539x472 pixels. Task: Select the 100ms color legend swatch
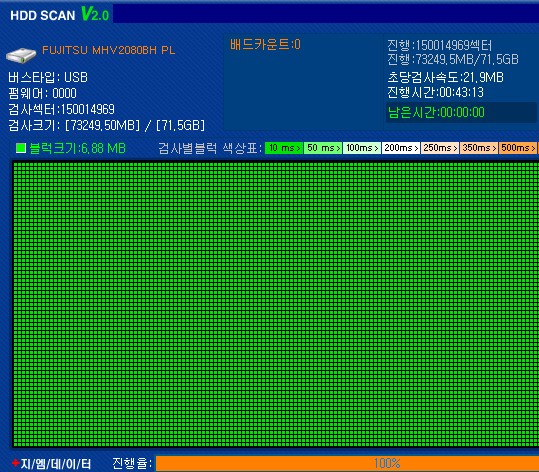pyautogui.click(x=362, y=148)
